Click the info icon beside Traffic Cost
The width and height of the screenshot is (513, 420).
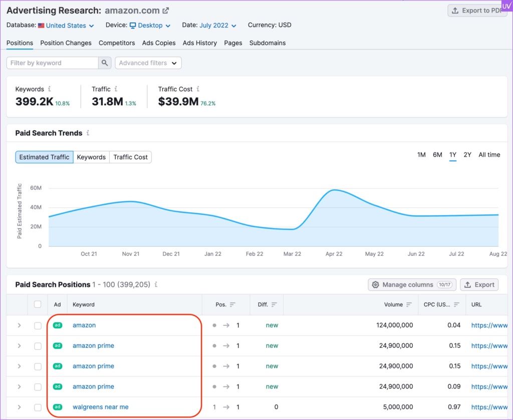198,89
